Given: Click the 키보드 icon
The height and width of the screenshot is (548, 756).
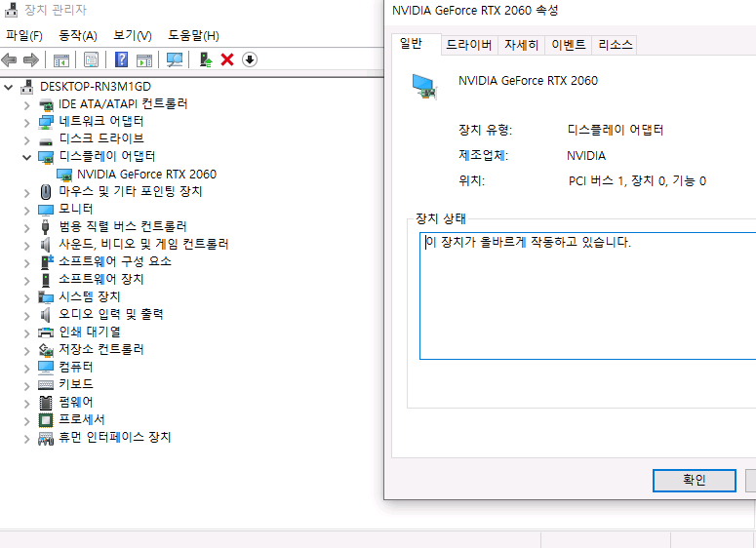Looking at the screenshot, I should (x=45, y=384).
